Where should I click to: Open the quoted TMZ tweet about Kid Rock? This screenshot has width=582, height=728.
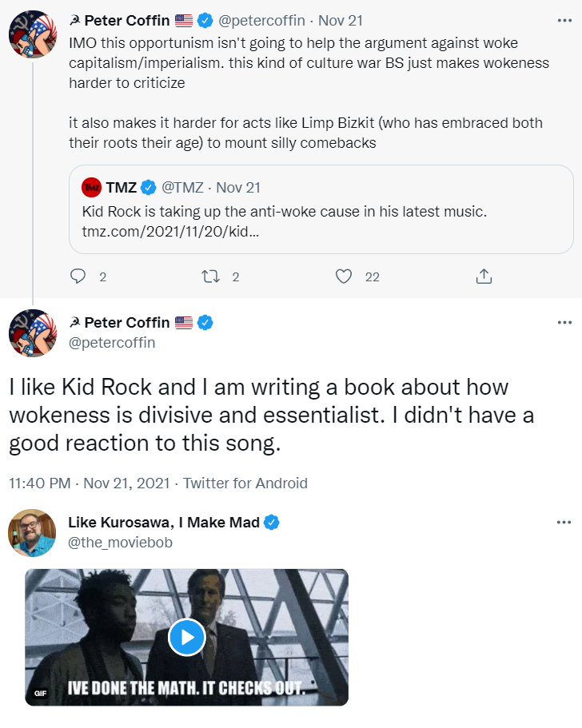(x=320, y=213)
